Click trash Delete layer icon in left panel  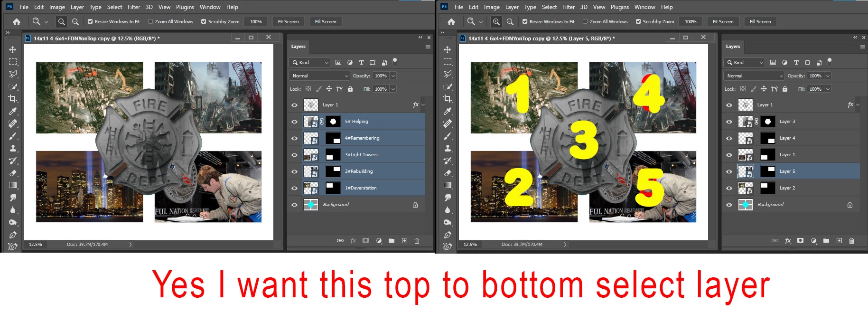click(x=417, y=241)
